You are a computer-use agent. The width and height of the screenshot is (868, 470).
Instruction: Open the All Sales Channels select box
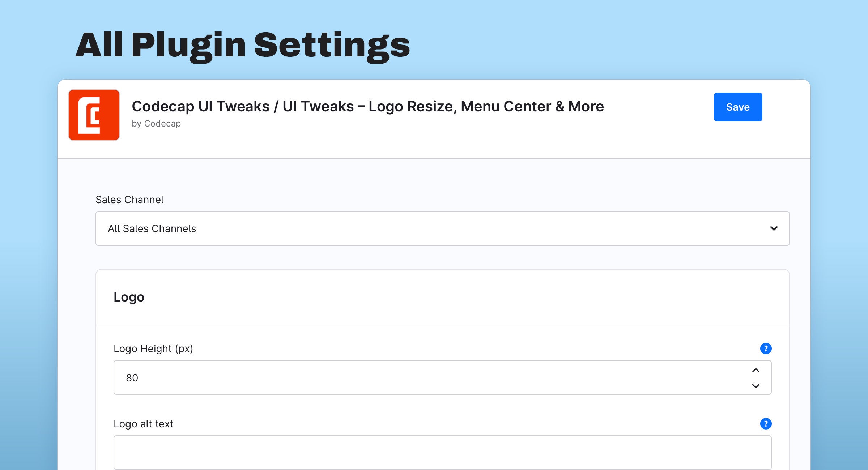point(442,228)
